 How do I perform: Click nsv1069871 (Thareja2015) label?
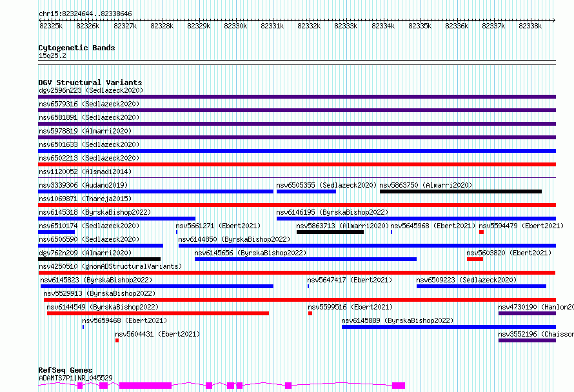(x=85, y=199)
